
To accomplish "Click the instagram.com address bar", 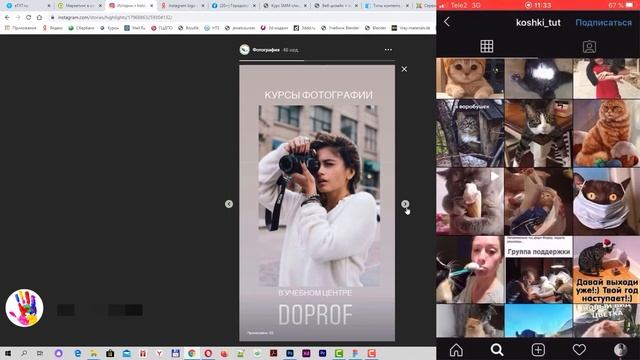I will (x=241, y=17).
